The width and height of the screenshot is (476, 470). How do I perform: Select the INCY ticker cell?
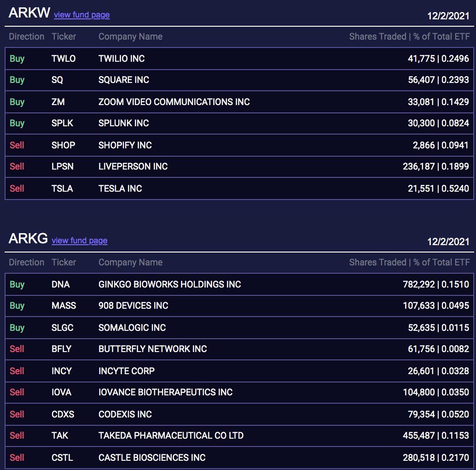point(62,371)
